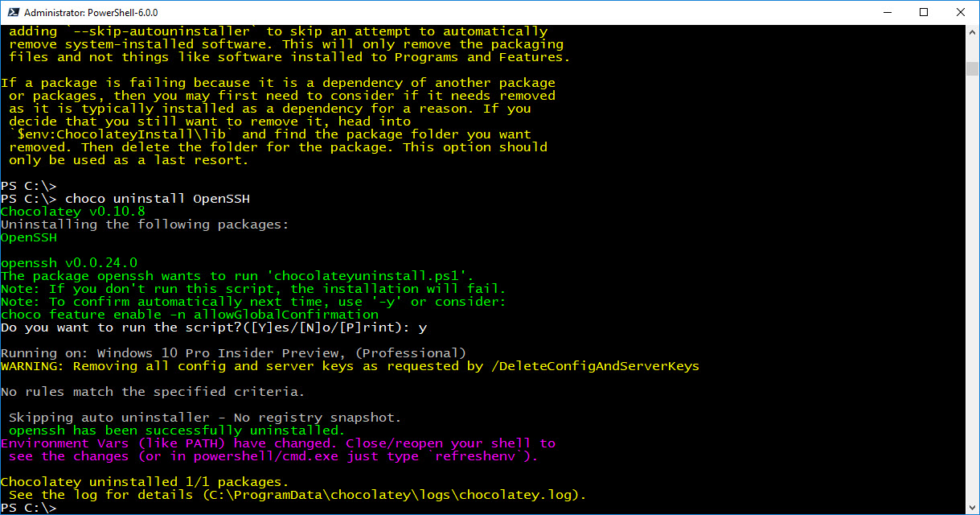This screenshot has height=515, width=980.
Task: Click the last 'PS C:\>' prompt
Action: (x=29, y=508)
